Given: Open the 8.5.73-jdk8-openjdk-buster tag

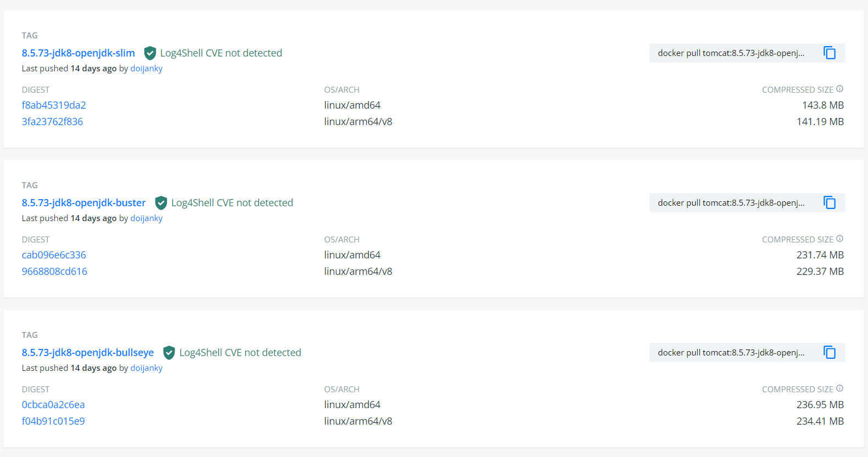Looking at the screenshot, I should pyautogui.click(x=83, y=202).
